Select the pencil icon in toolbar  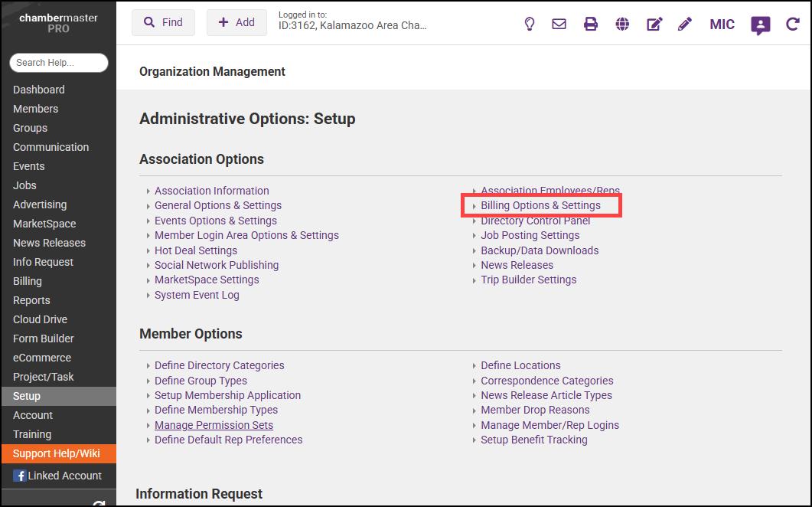click(685, 25)
